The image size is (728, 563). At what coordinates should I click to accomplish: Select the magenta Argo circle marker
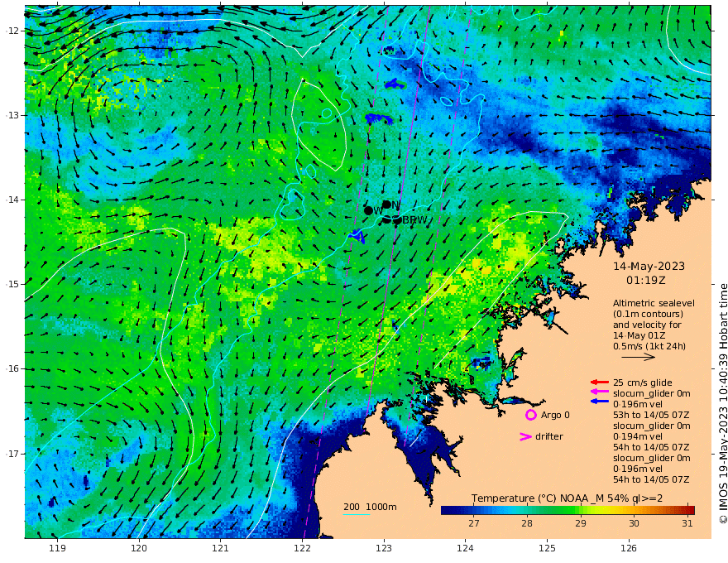coord(530,415)
